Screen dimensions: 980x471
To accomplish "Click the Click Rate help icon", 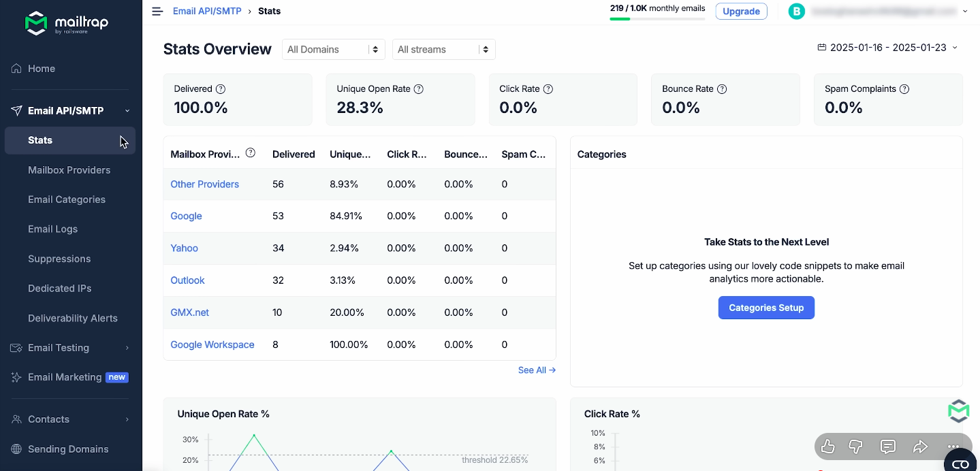I will tap(548, 89).
